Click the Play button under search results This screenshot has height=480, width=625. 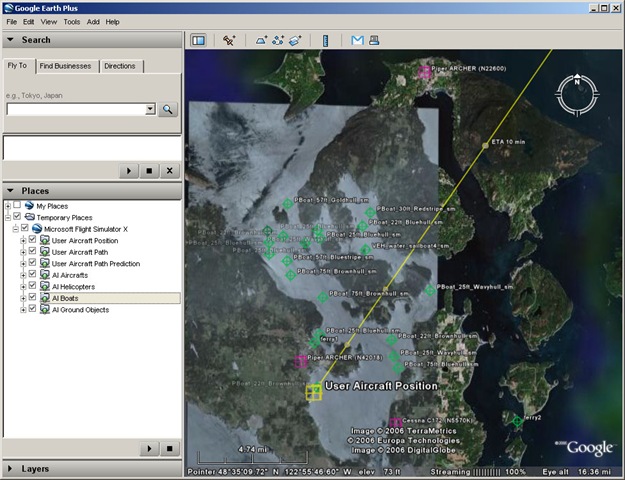click(x=129, y=171)
